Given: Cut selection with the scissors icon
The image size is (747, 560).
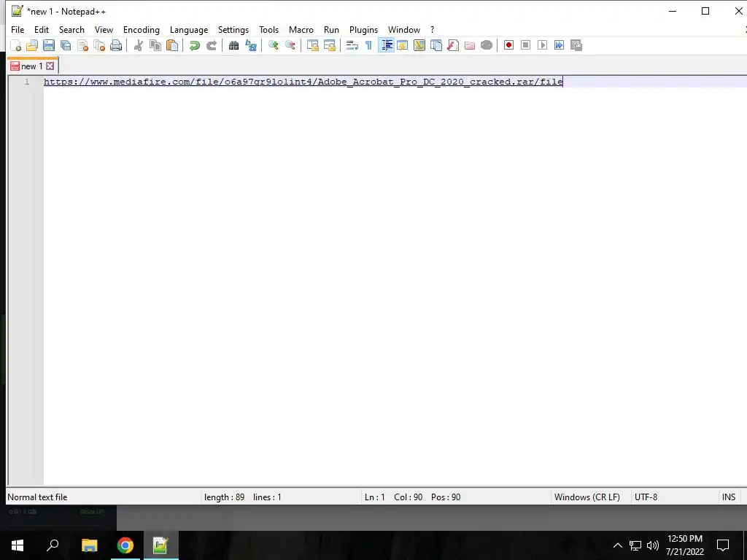Looking at the screenshot, I should pyautogui.click(x=138, y=45).
